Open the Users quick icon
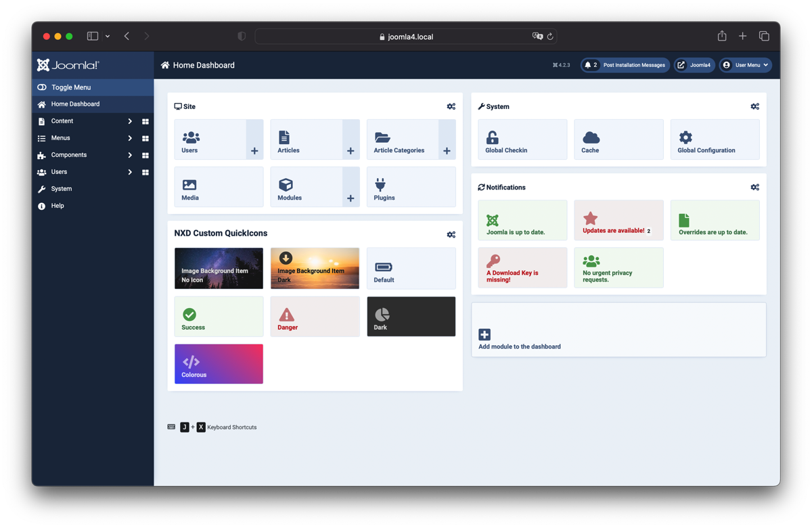This screenshot has width=812, height=528. [x=210, y=139]
